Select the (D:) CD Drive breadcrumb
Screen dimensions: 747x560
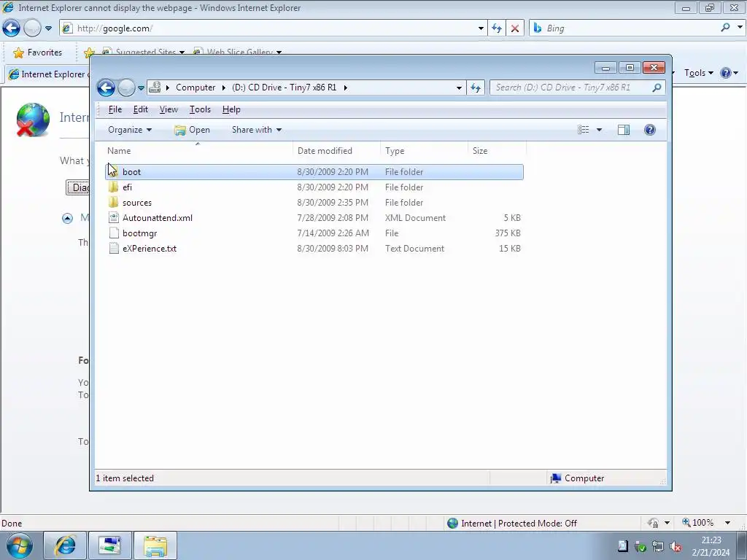click(284, 87)
